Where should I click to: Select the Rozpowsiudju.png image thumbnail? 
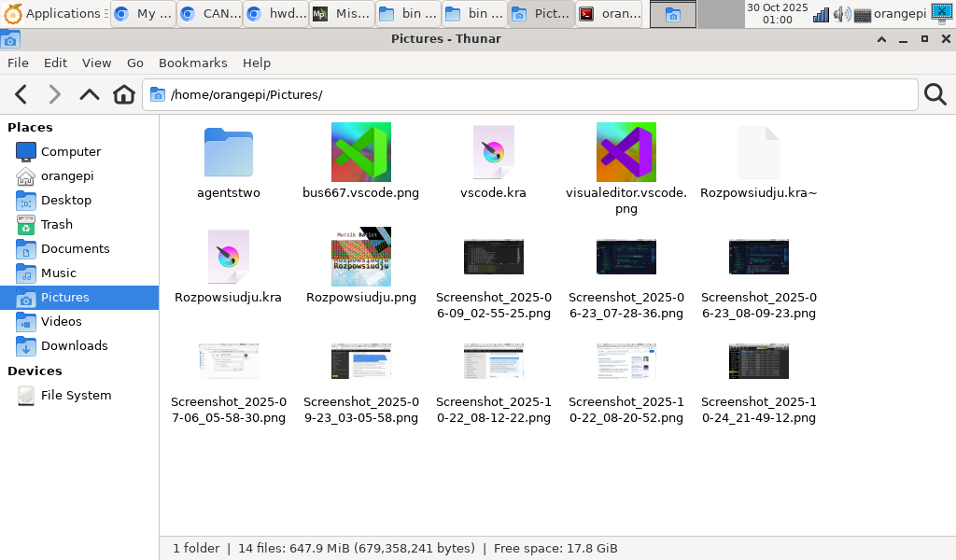(361, 257)
